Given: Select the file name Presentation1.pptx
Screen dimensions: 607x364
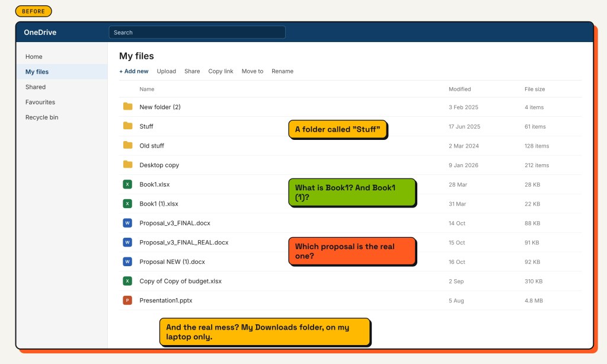Looking at the screenshot, I should 166,301.
